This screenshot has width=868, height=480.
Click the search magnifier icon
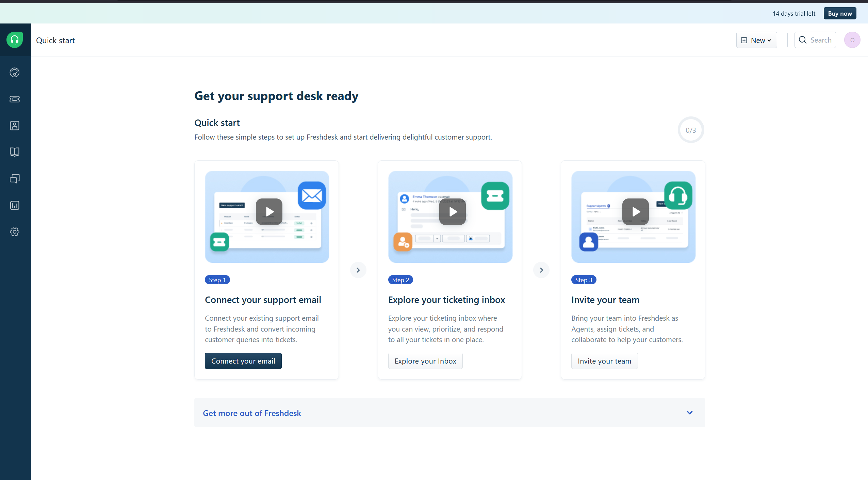click(803, 40)
